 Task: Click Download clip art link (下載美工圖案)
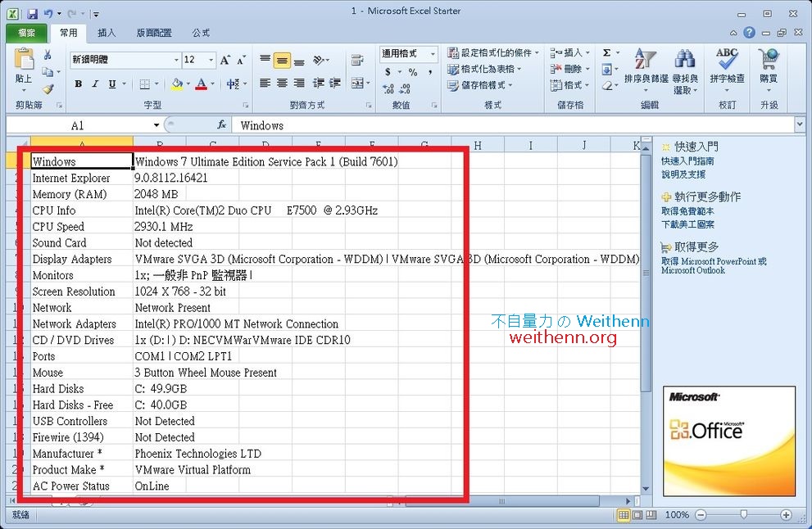[x=687, y=224]
